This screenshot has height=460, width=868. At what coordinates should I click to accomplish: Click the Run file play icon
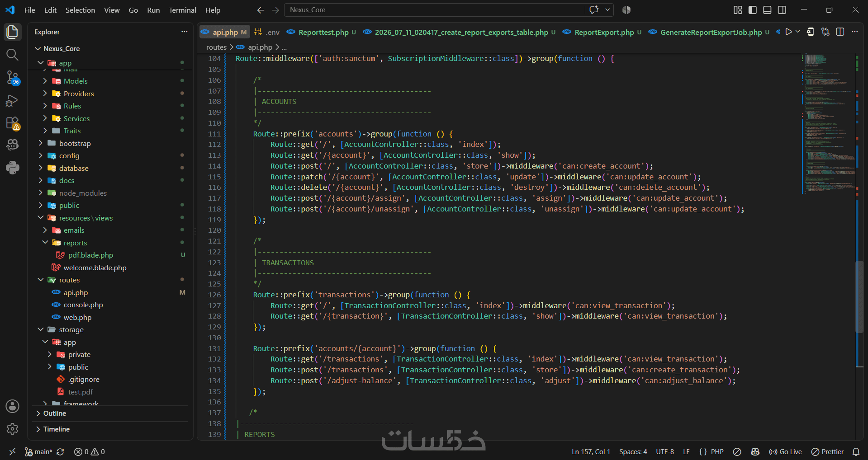tap(789, 32)
